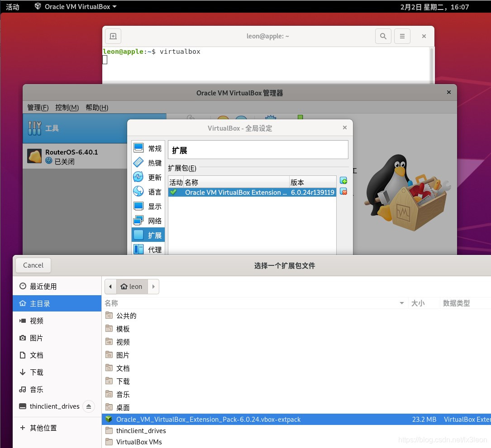Open the terminal hamburger menu
This screenshot has width=491, height=448.
402,36
